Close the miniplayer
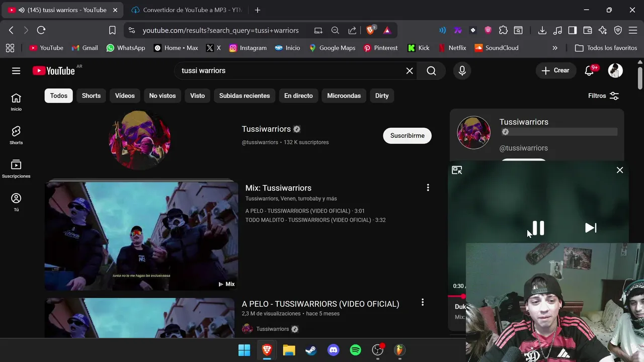The image size is (644, 362). [x=620, y=170]
